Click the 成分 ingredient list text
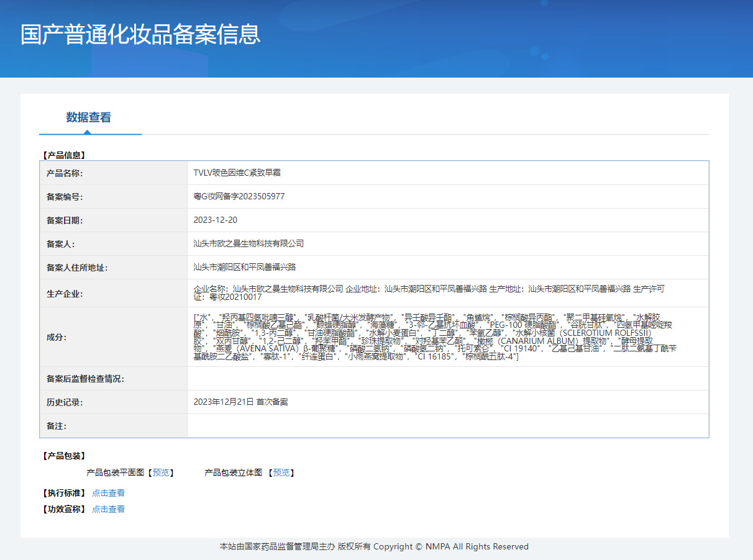Image resolution: width=753 pixels, height=560 pixels. point(435,336)
